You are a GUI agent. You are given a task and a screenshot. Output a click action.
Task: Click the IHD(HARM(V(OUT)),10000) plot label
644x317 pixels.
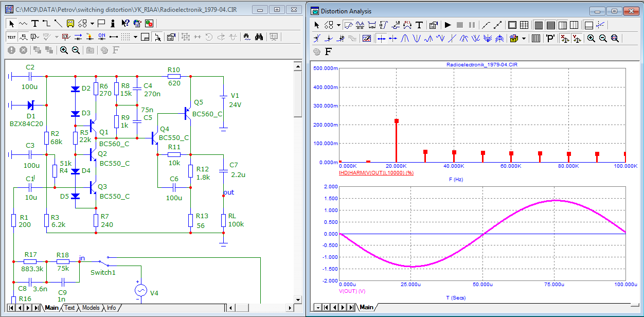377,173
